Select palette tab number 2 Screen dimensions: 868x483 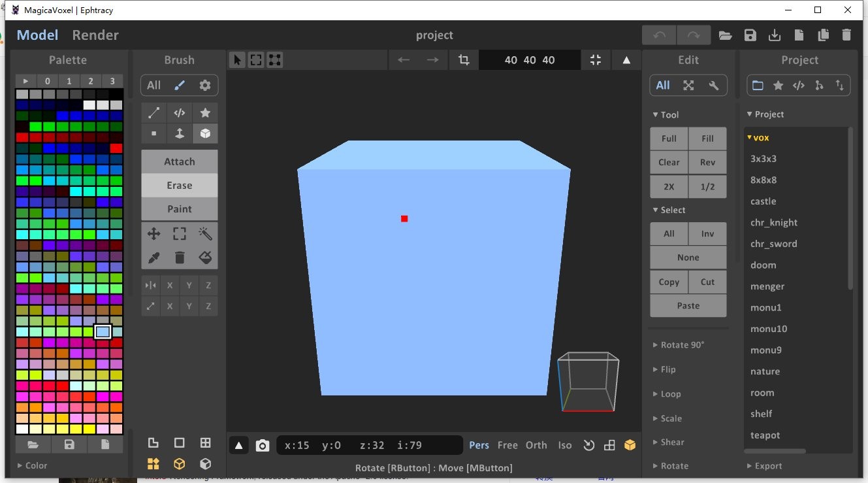pyautogui.click(x=90, y=81)
